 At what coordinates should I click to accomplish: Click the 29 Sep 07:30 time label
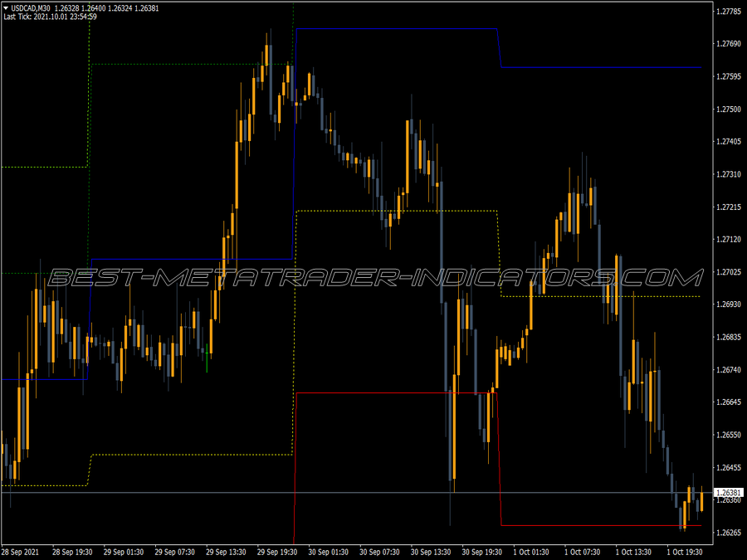tap(175, 552)
